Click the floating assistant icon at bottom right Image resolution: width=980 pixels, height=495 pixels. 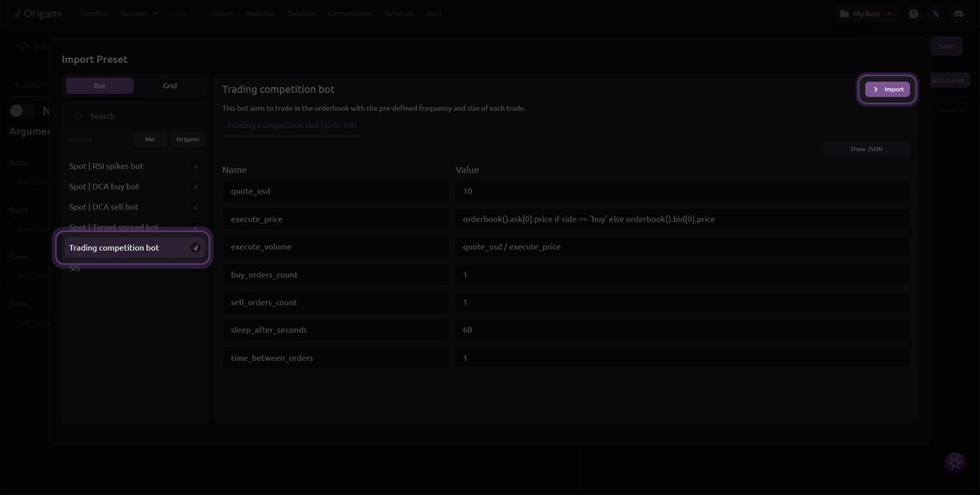click(x=954, y=462)
